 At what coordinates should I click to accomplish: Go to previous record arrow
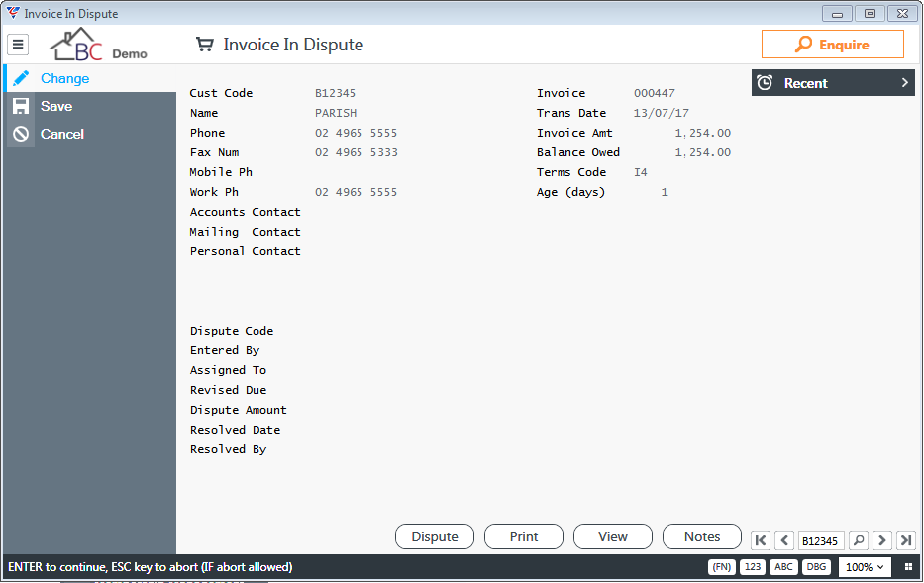coord(784,540)
